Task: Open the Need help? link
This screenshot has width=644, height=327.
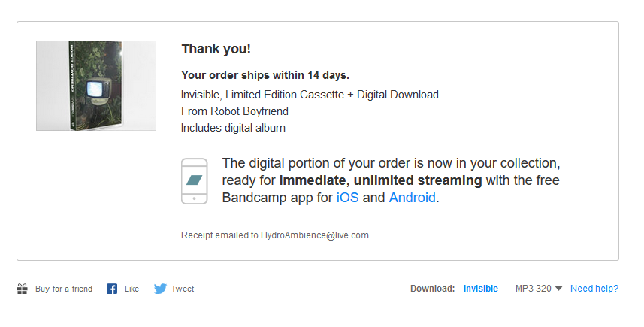Action: 594,289
